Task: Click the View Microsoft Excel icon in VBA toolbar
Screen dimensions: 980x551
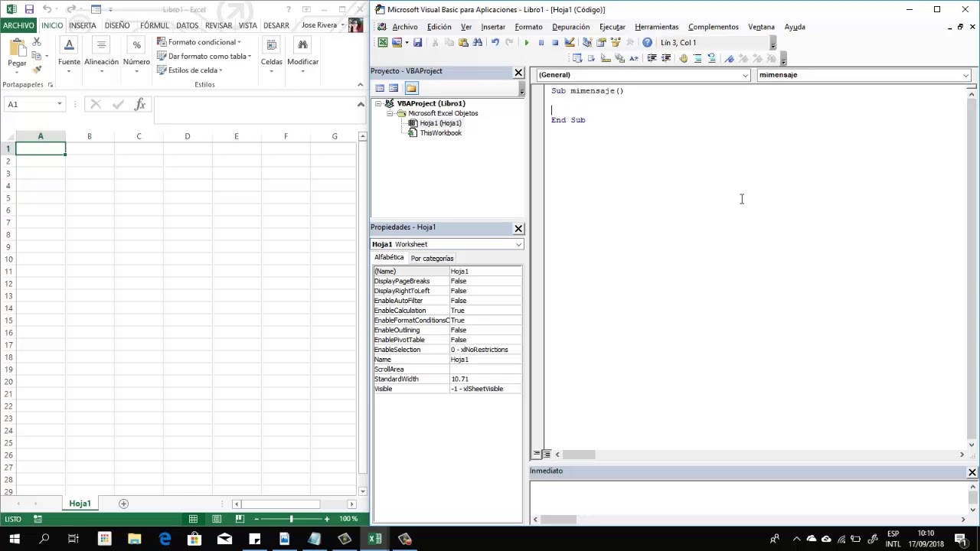Action: [x=383, y=43]
